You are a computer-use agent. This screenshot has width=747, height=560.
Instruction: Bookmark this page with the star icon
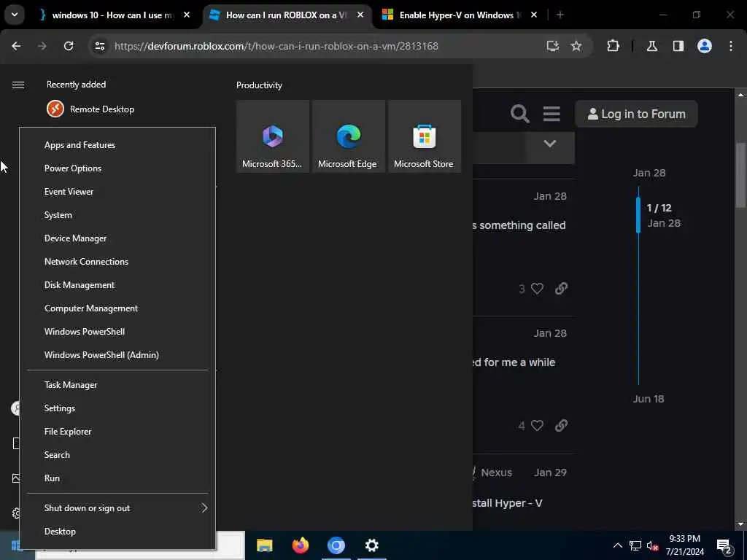pyautogui.click(x=576, y=46)
